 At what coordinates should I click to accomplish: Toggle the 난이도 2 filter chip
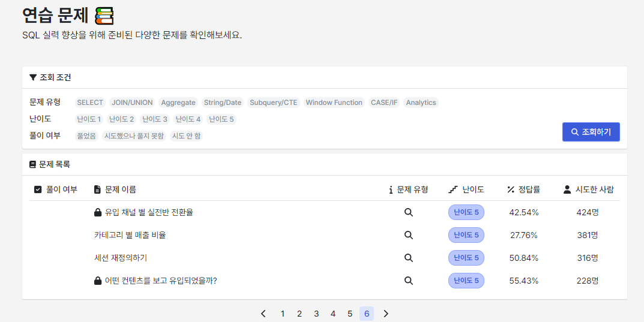coord(122,119)
